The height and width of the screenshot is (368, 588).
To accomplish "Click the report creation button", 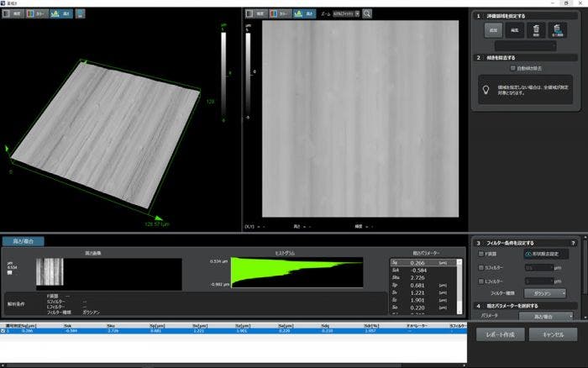I will 501,334.
